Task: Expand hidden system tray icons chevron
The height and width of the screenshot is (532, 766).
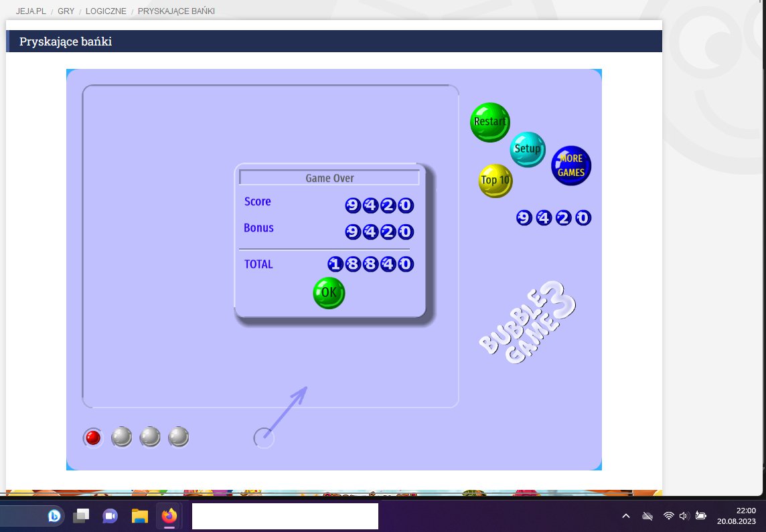Action: click(x=626, y=516)
